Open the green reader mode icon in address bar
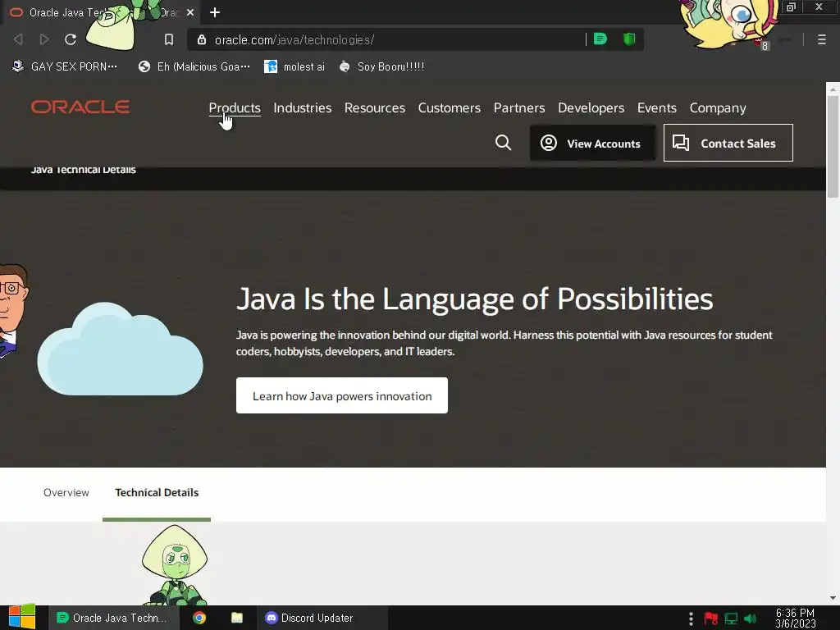The image size is (840, 630). click(x=600, y=39)
